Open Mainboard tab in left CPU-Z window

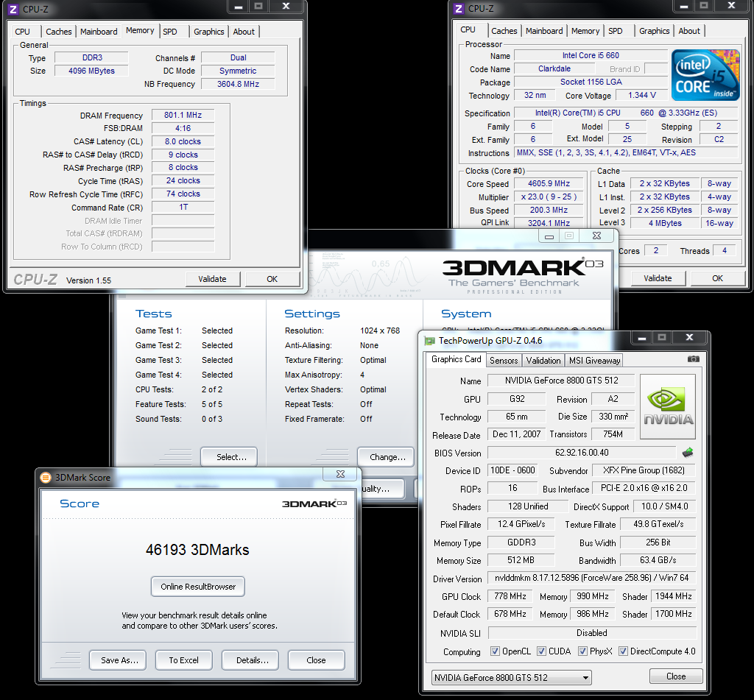coord(99,32)
